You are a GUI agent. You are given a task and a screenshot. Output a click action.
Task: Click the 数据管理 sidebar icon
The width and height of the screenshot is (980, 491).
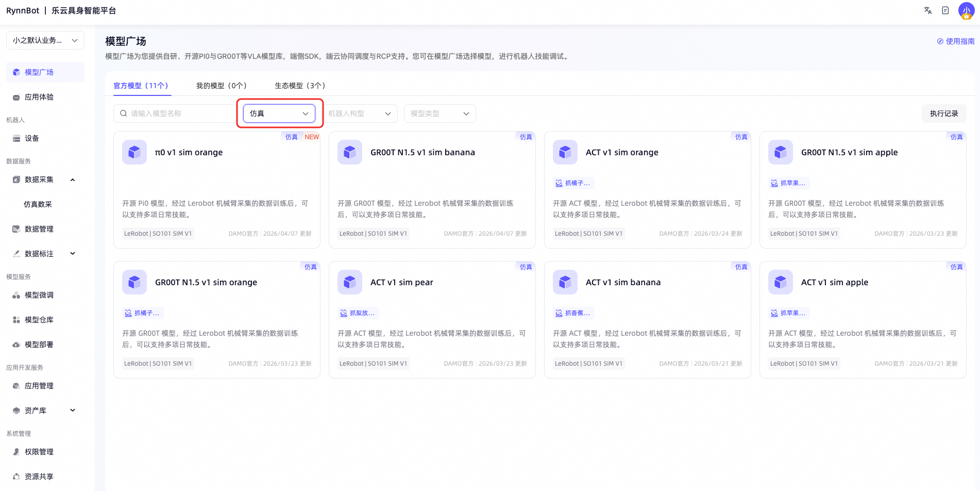(16, 229)
